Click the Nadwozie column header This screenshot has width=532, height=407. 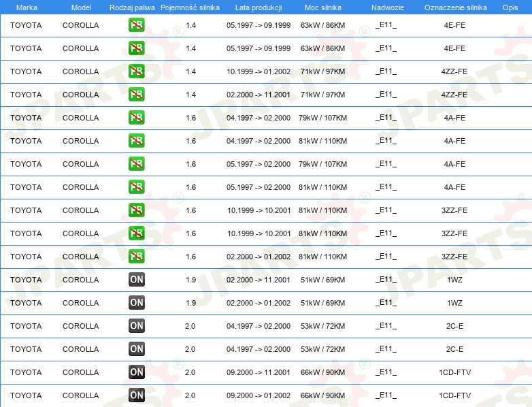click(388, 7)
